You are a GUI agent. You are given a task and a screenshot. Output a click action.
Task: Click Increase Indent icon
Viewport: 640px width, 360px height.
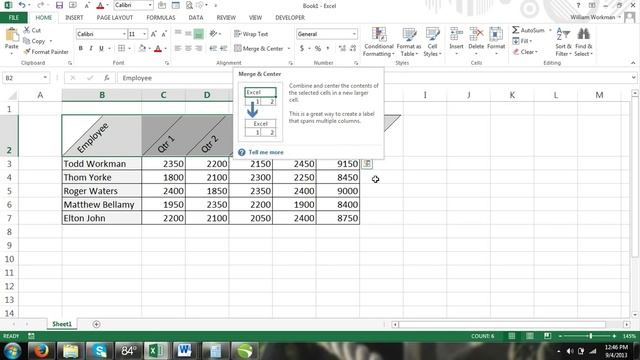pos(223,49)
